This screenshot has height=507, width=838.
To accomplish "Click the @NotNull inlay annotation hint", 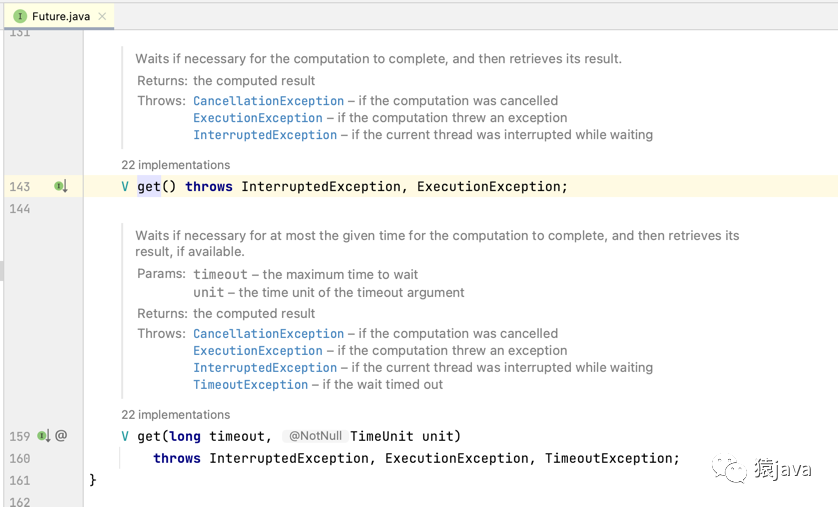I will point(315,436).
